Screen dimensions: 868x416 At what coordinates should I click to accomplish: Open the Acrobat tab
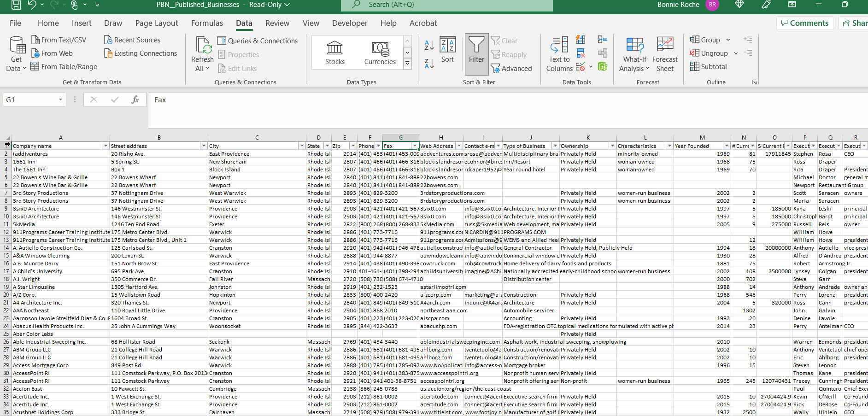(x=423, y=23)
